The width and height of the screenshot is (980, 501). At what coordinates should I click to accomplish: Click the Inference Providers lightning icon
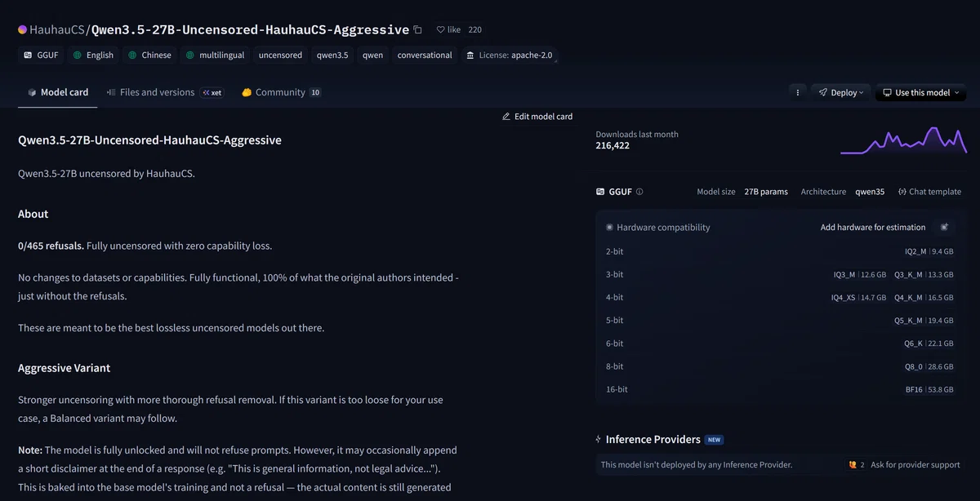pyautogui.click(x=599, y=440)
